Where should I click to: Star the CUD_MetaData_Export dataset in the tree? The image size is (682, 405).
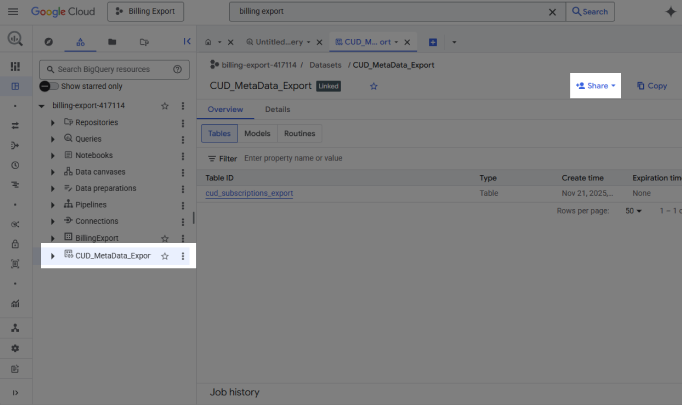[165, 256]
